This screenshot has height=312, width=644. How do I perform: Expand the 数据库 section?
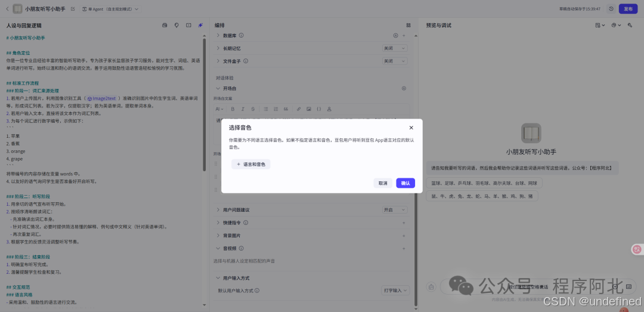pyautogui.click(x=218, y=35)
